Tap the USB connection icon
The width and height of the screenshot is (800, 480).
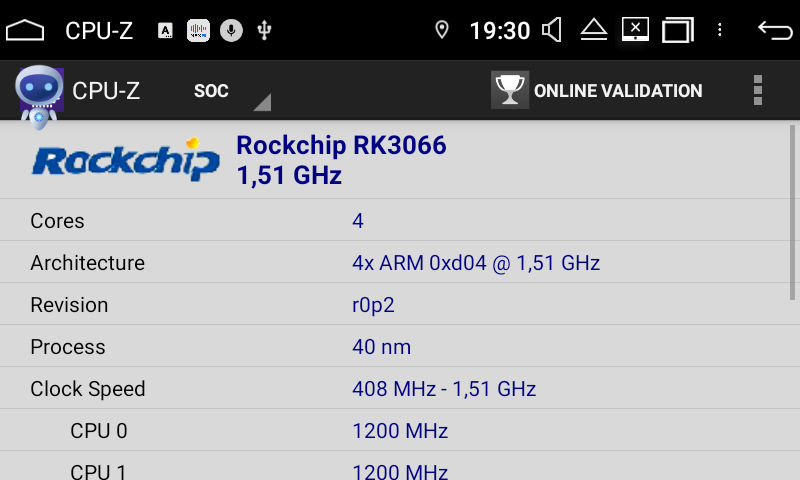click(264, 31)
